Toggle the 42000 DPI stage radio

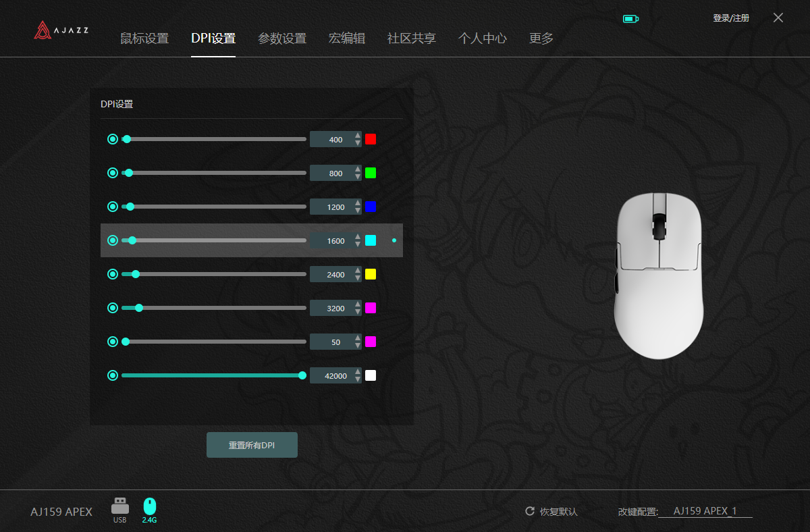(x=113, y=375)
